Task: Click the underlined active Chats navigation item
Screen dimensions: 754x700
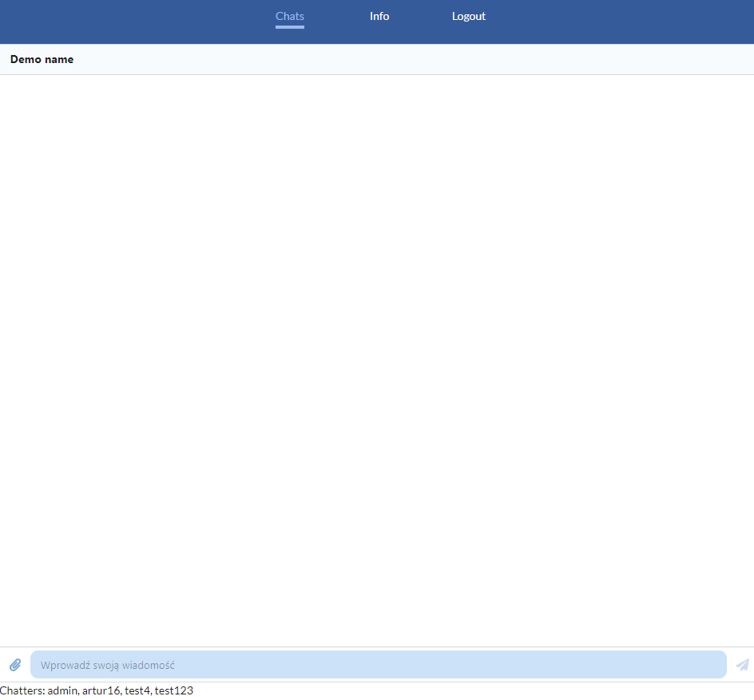Action: [289, 16]
